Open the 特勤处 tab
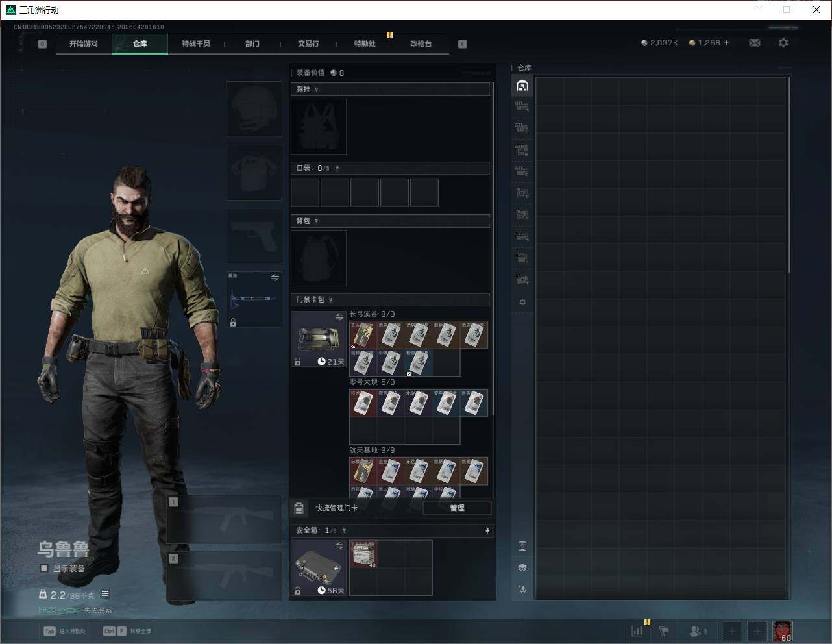This screenshot has height=644, width=832. tap(365, 43)
